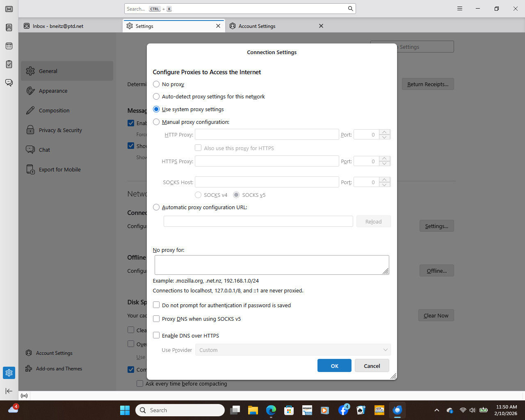Open the Address Book icon
Screen dimensions: 525x420
(x=9, y=27)
